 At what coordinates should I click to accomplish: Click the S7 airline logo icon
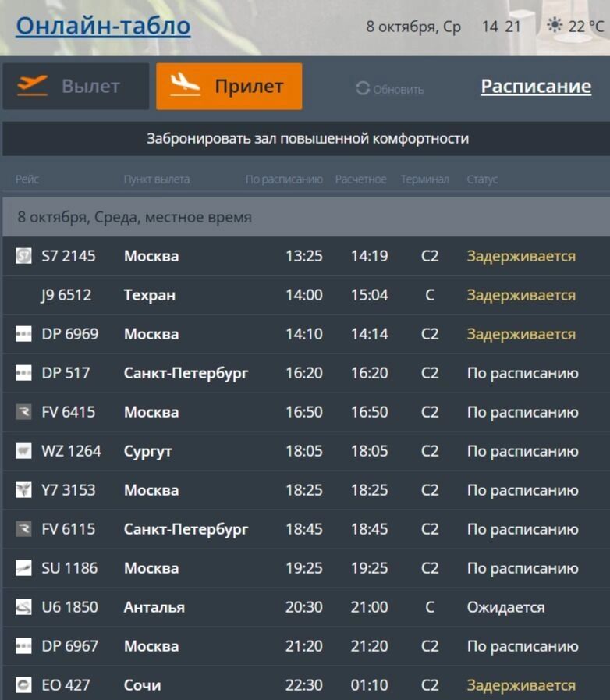point(23,256)
